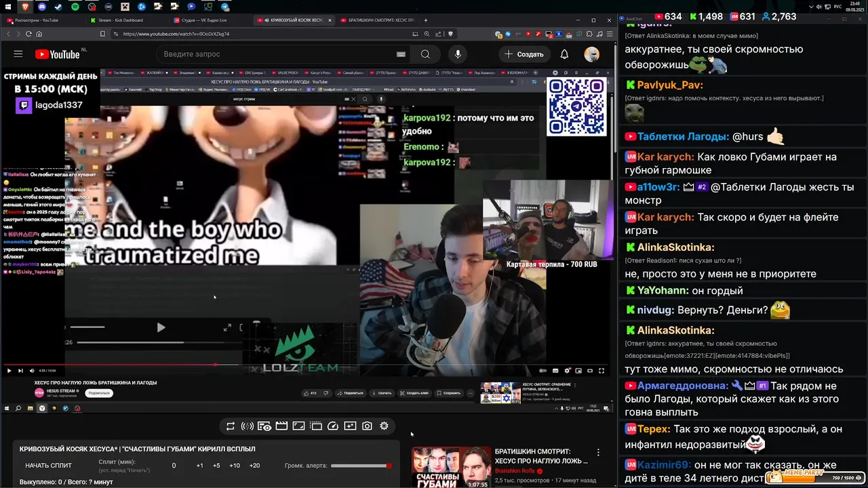Screen dimensions: 868x488
Task: Click 'Подписаться' under HESUS STREAM
Action: (99, 393)
